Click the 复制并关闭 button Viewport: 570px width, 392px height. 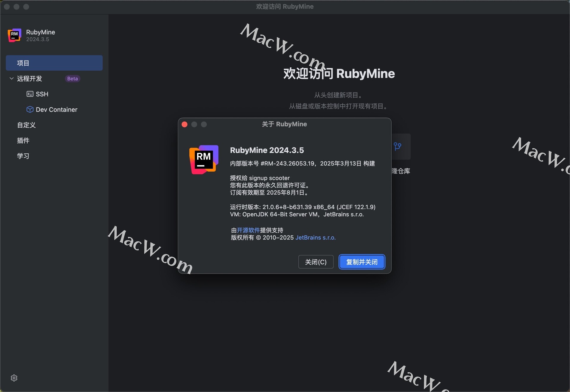tap(362, 262)
